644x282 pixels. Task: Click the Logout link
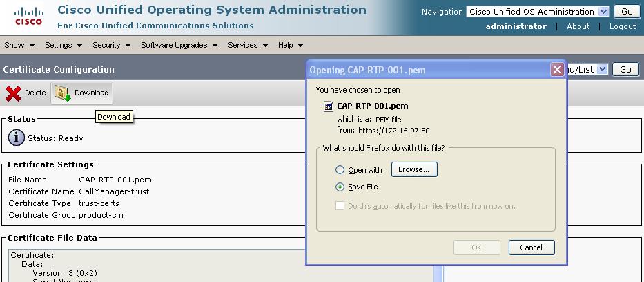[623, 26]
